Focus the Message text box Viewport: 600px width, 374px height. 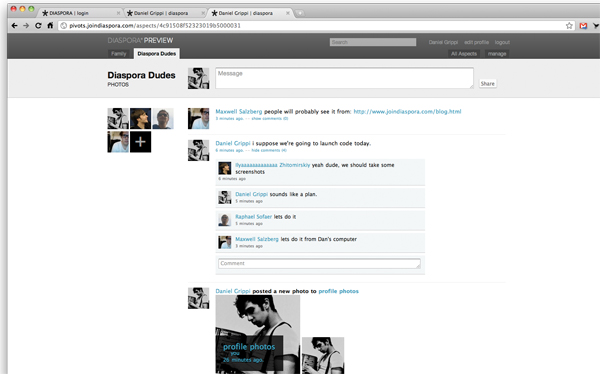344,78
